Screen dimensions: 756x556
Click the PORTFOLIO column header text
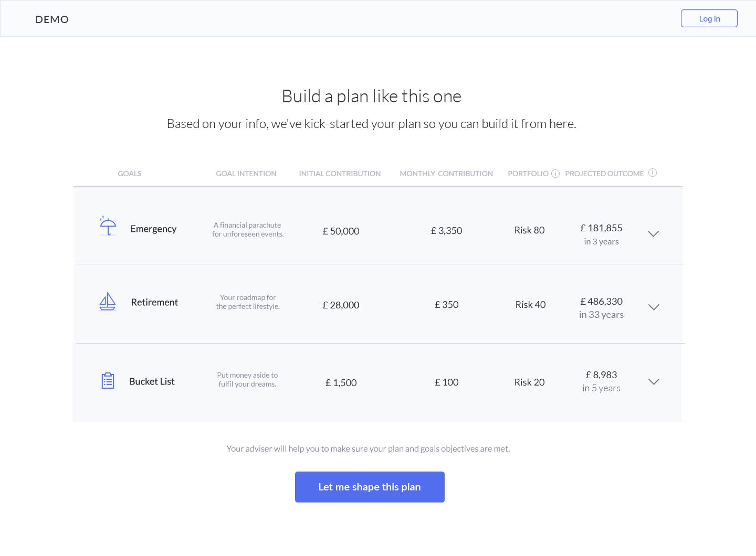528,174
